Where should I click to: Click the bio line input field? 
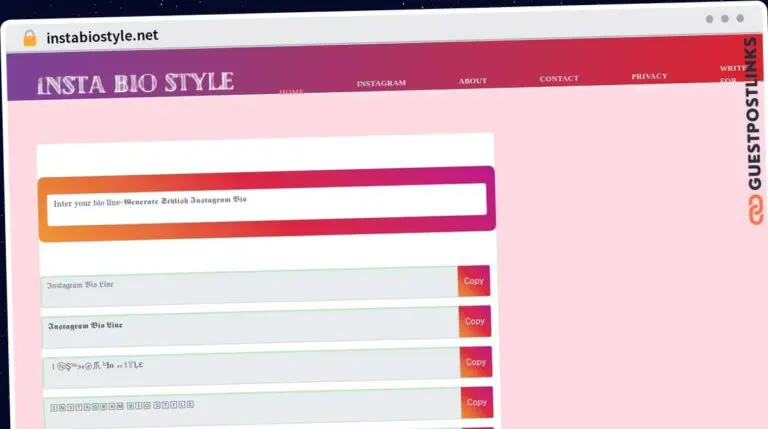pyautogui.click(x=266, y=204)
